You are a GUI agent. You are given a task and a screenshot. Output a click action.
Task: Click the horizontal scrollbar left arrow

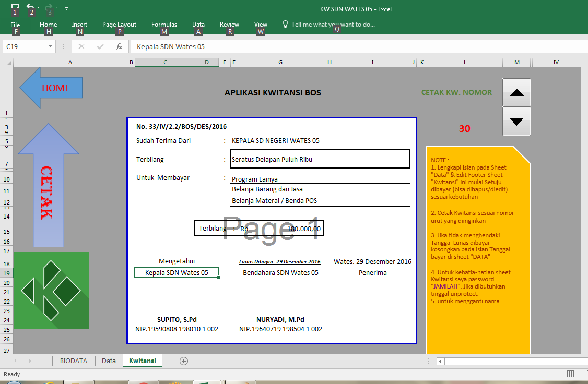[441, 362]
